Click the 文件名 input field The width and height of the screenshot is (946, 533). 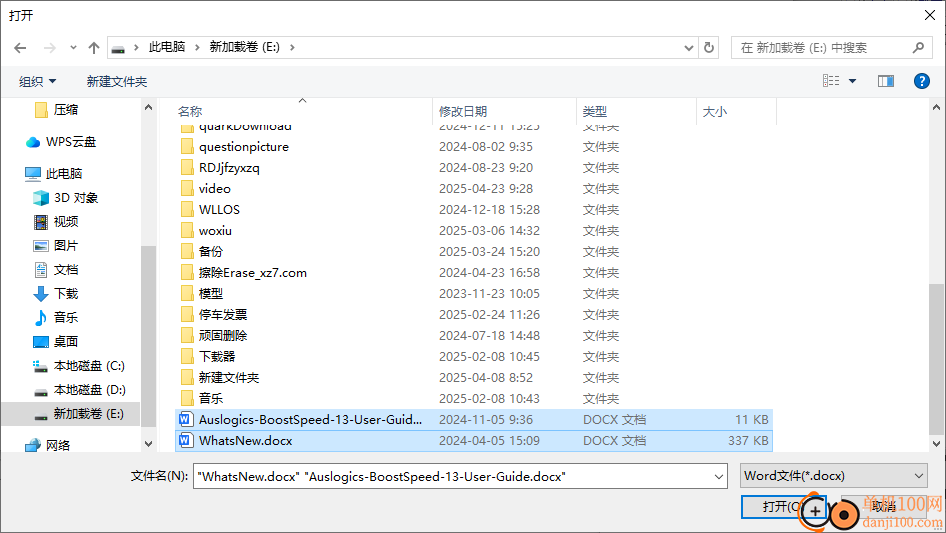point(452,476)
